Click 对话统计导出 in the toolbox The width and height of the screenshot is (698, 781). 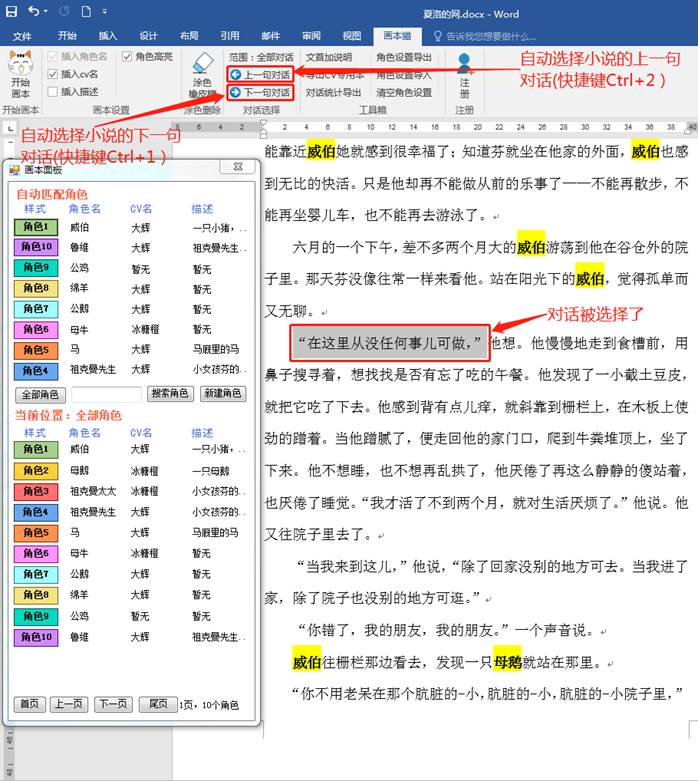pyautogui.click(x=333, y=93)
